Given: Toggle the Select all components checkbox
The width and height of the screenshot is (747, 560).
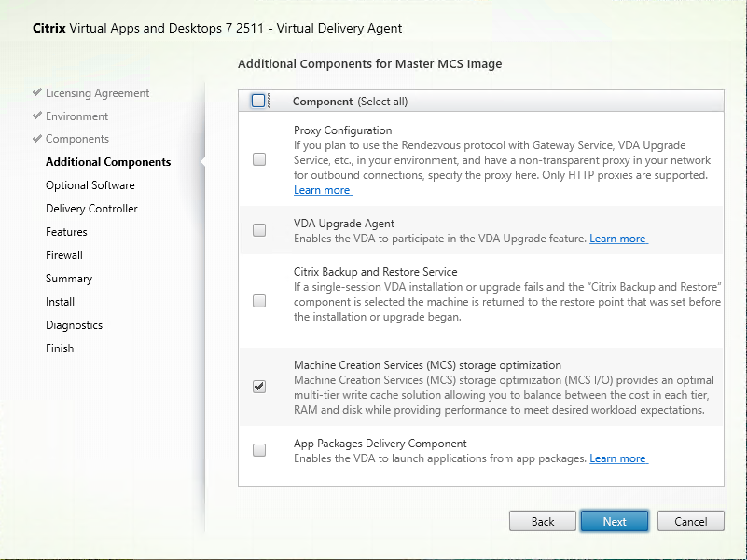Looking at the screenshot, I should click(258, 101).
